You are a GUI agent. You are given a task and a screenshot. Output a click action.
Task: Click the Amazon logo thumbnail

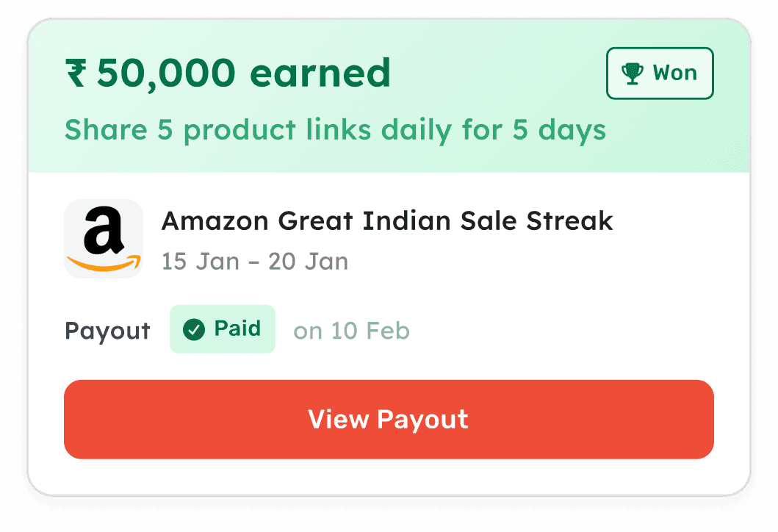104,239
